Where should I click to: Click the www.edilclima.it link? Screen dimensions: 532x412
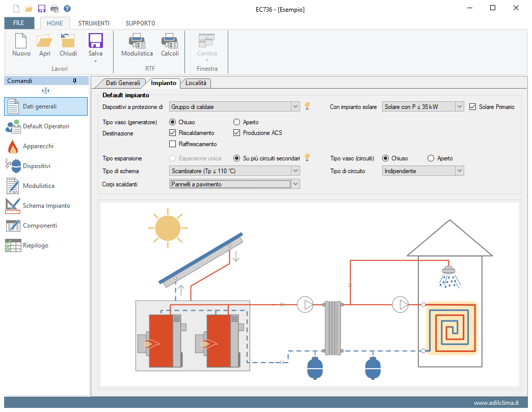496,403
